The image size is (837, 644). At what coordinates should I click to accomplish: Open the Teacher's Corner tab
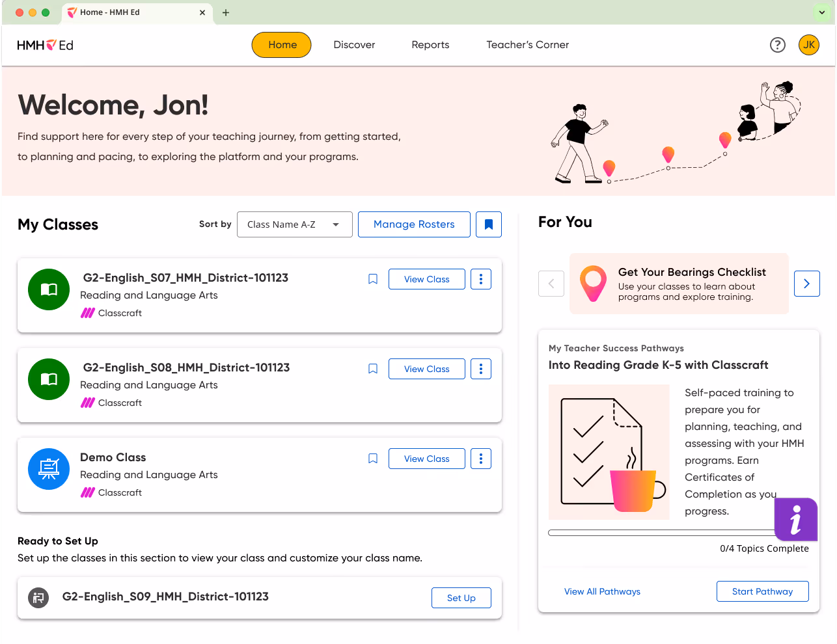click(x=528, y=45)
